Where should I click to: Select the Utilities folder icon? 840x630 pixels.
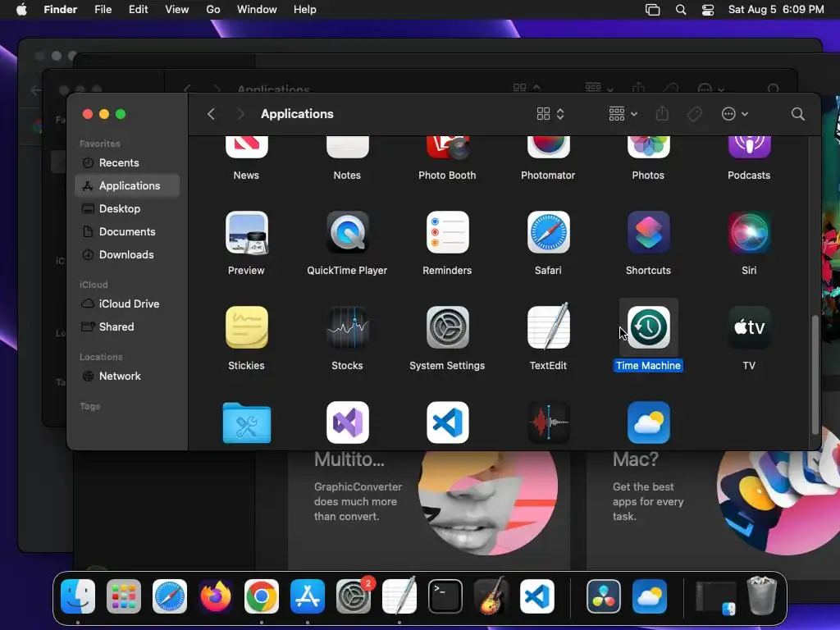(x=246, y=423)
